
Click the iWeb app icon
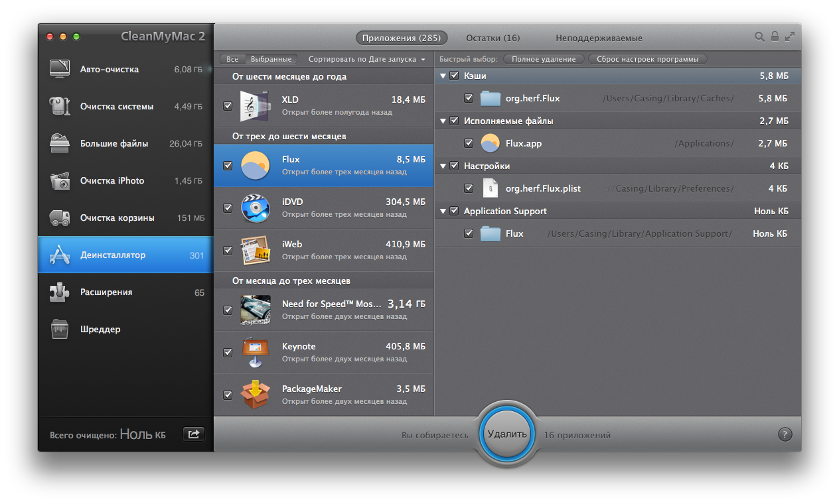point(255,251)
